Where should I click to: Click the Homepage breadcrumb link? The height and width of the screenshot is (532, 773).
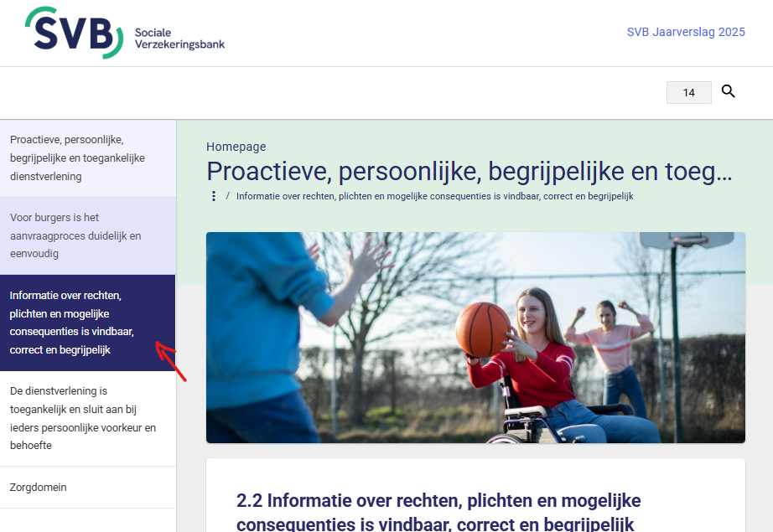point(236,147)
